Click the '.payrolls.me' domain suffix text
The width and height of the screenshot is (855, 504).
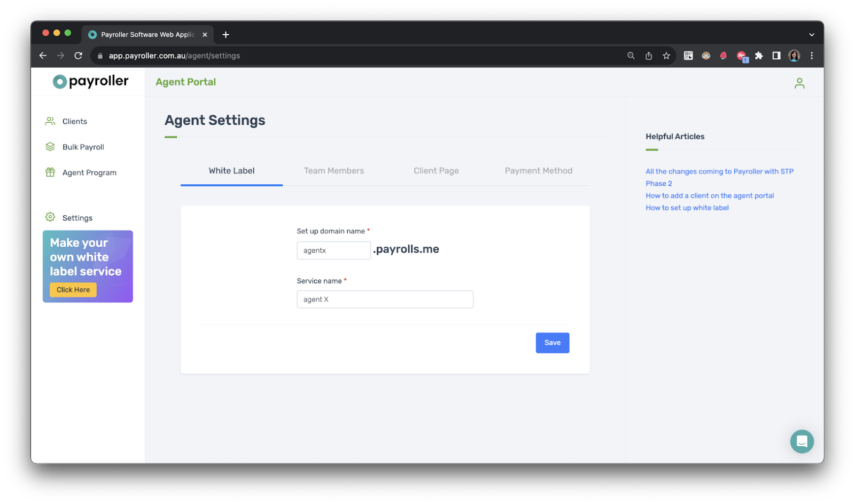pos(406,249)
